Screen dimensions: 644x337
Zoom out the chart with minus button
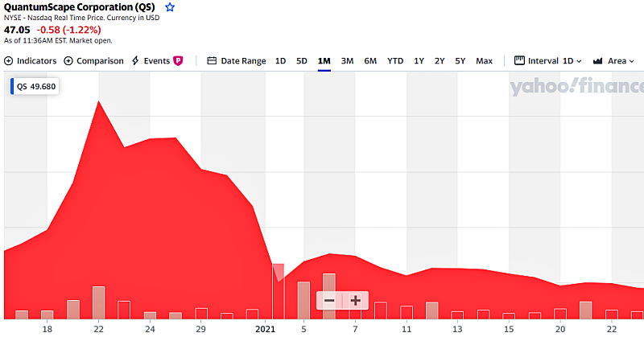click(329, 300)
